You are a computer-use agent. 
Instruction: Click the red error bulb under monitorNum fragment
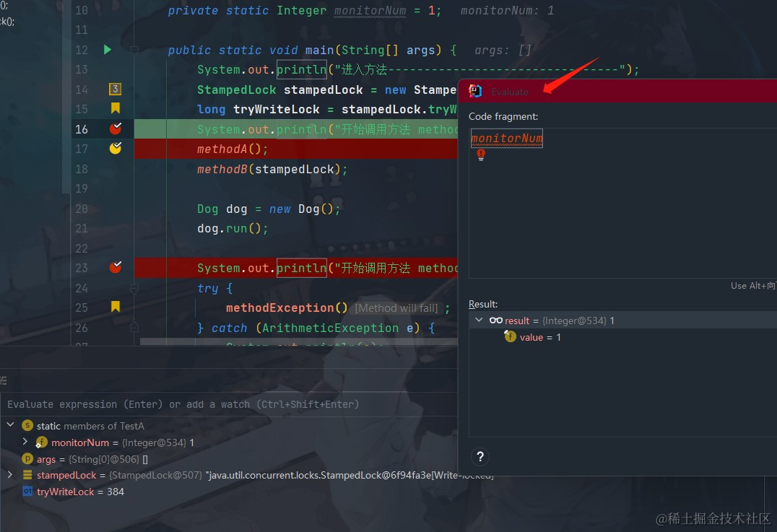point(481,154)
